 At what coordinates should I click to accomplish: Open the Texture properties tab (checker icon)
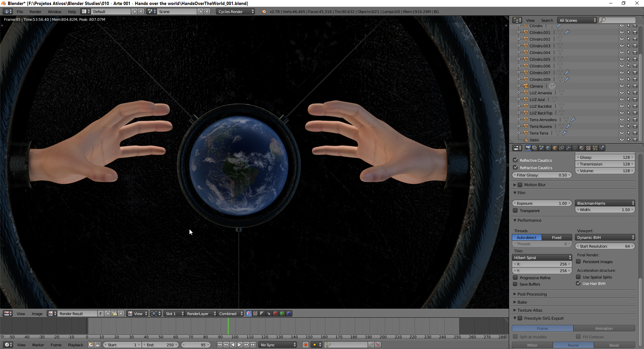tap(588, 148)
